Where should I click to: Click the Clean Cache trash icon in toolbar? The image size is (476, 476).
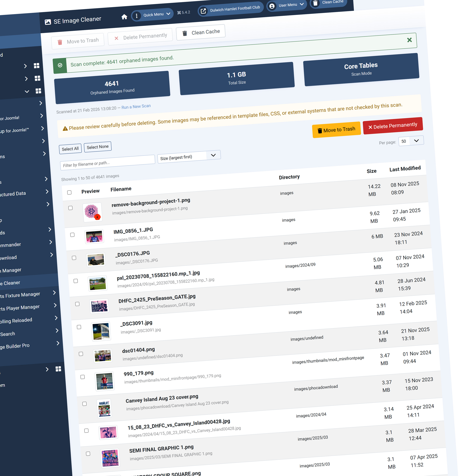click(185, 33)
